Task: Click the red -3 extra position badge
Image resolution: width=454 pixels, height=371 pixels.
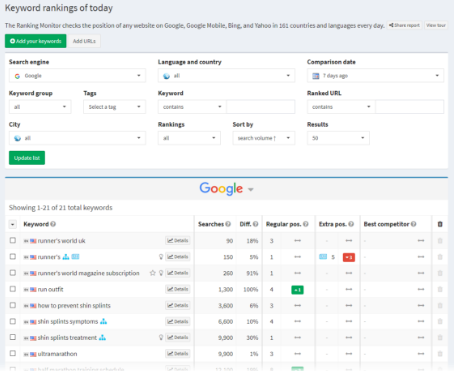Action: pos(349,257)
